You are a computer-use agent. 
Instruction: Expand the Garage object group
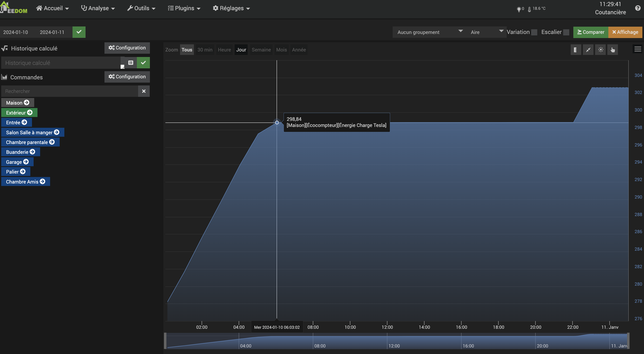(x=17, y=162)
